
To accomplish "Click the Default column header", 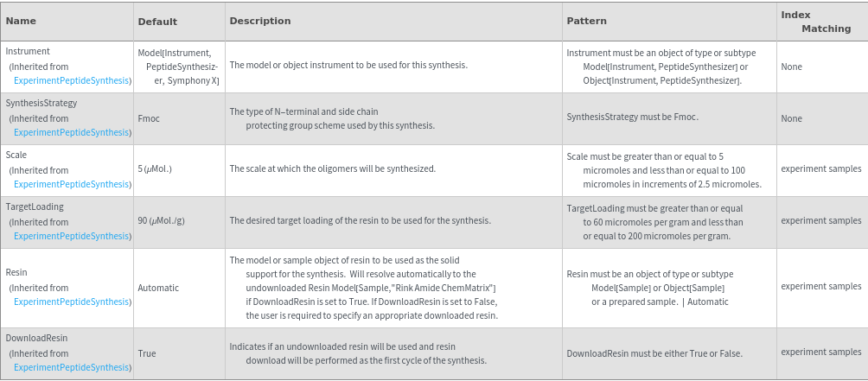I will pos(156,21).
